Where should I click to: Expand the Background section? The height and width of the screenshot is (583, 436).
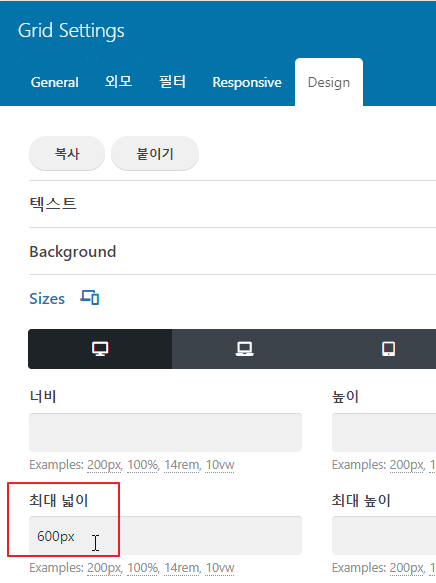click(x=73, y=252)
